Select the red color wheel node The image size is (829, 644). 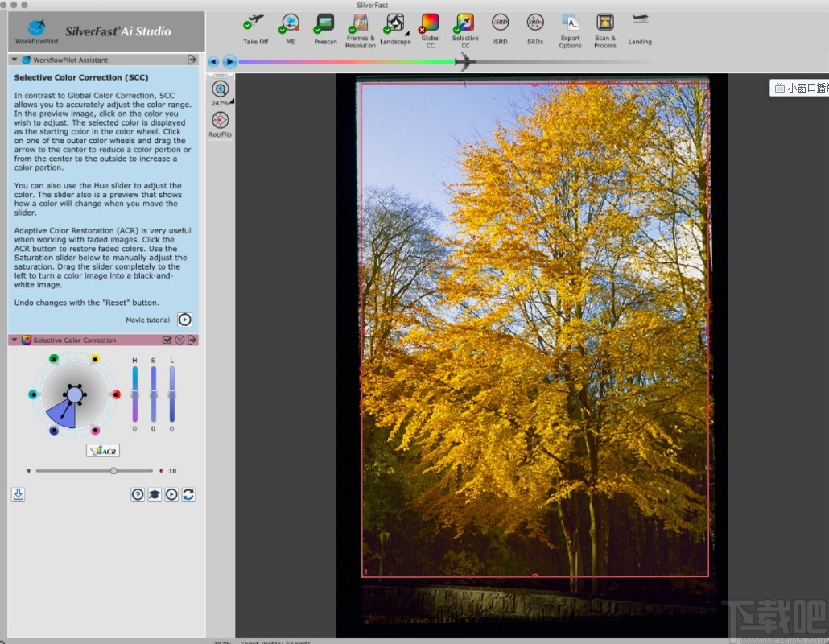pos(116,394)
